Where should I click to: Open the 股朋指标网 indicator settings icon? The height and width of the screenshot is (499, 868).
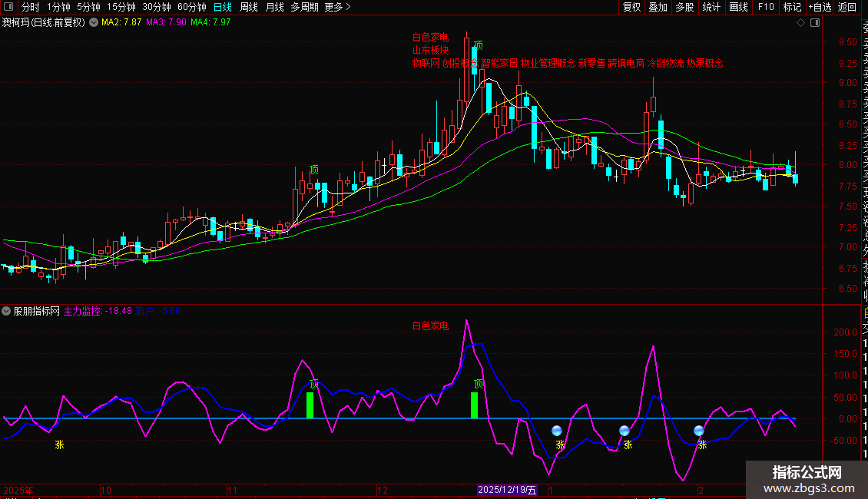(6, 311)
